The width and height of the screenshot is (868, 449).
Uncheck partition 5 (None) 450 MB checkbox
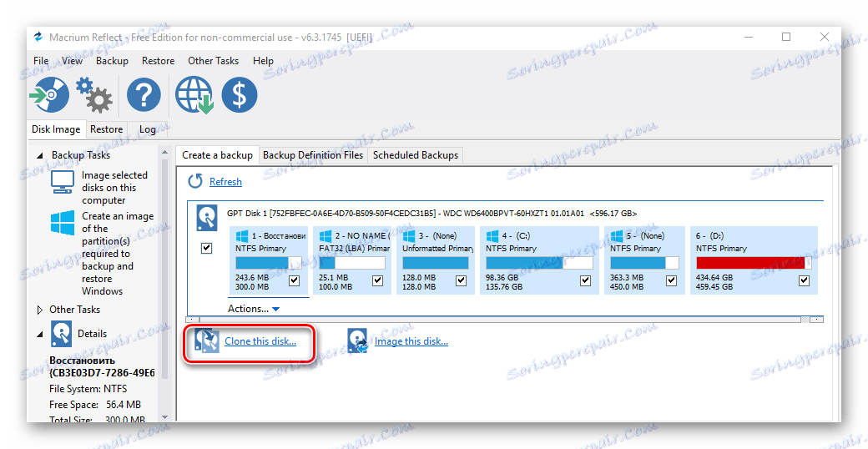point(672,280)
